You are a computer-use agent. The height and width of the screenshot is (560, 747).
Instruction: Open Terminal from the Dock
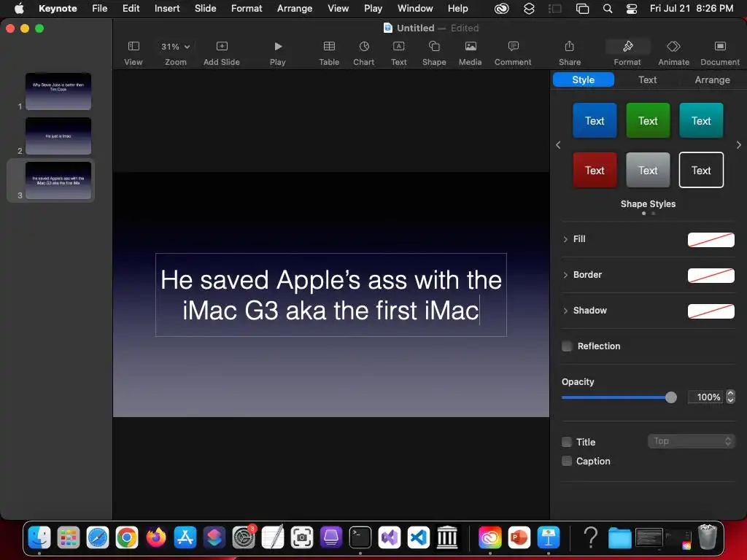click(360, 537)
